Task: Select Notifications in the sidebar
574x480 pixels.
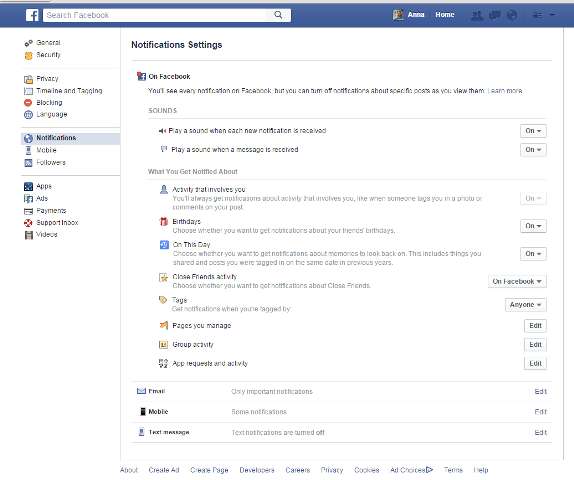Action: [71, 138]
